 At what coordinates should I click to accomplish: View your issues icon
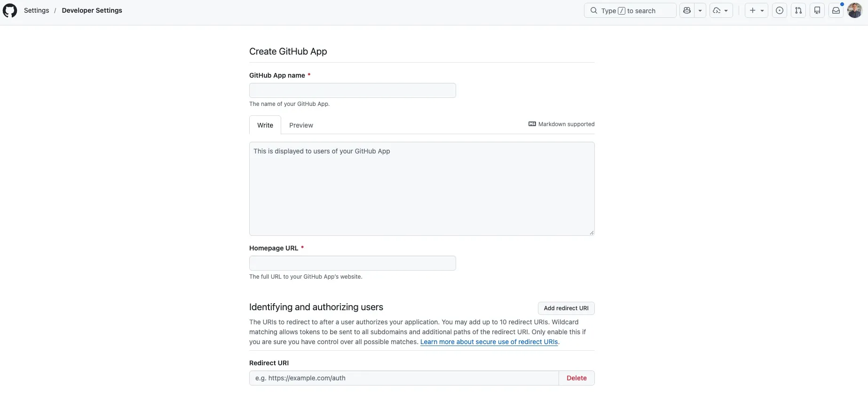pos(780,10)
